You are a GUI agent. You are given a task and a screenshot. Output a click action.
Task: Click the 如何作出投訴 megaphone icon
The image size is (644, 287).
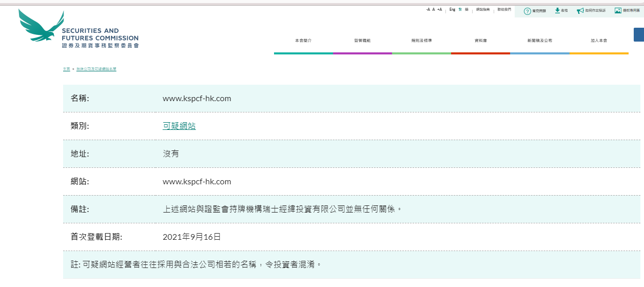click(x=580, y=11)
